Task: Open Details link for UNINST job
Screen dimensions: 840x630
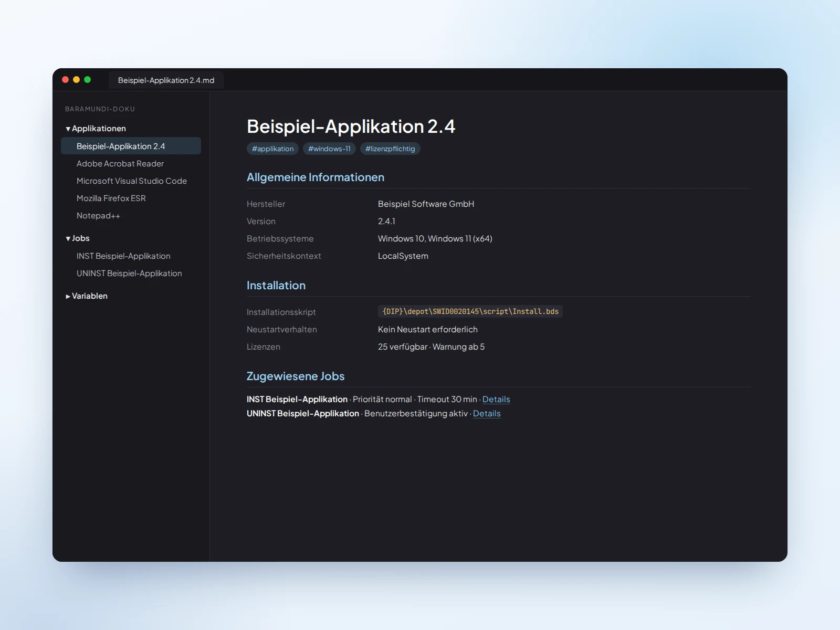Action: (x=487, y=413)
